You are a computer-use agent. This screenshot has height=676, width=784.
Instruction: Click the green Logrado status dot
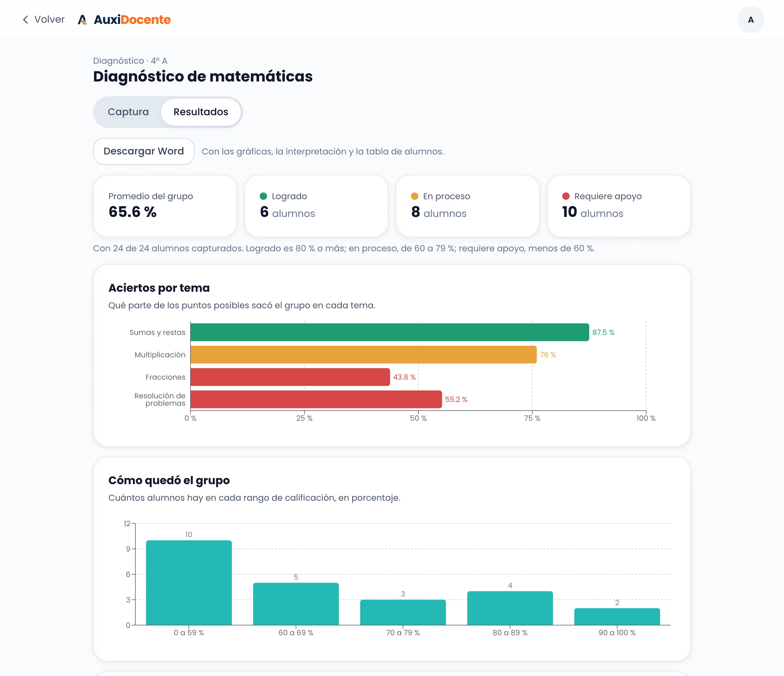click(263, 196)
